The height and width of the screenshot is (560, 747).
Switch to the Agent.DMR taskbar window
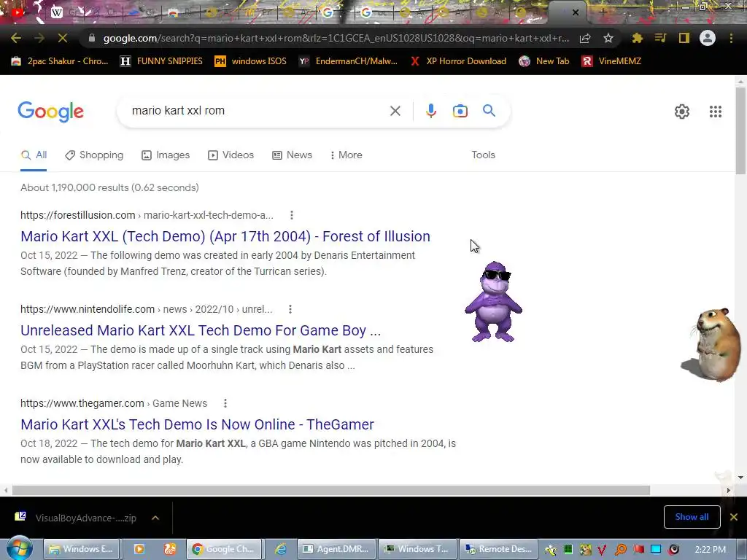336,549
